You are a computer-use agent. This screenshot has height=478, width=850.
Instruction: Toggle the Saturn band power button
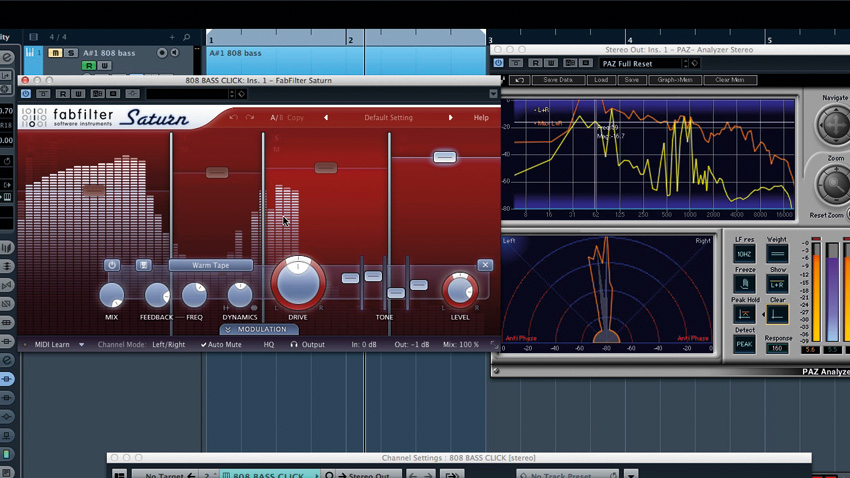[x=112, y=265]
